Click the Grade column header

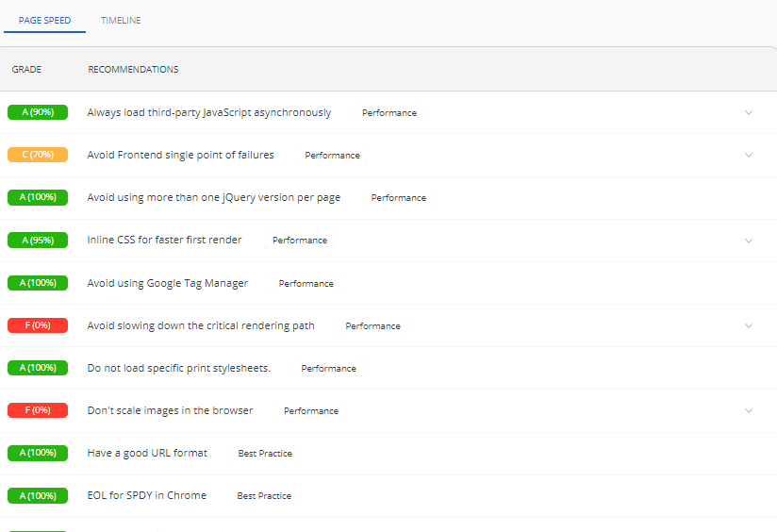point(26,70)
